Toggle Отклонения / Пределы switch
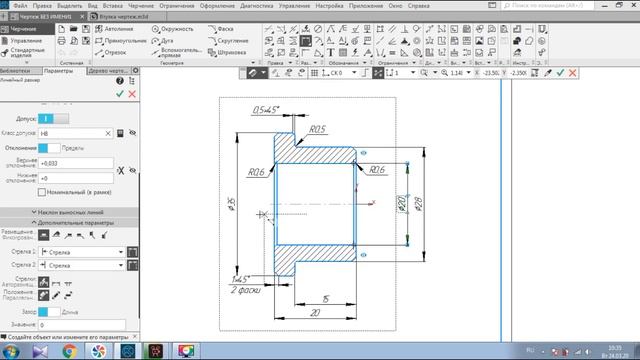Image resolution: width=640 pixels, height=360 pixels. click(x=49, y=148)
